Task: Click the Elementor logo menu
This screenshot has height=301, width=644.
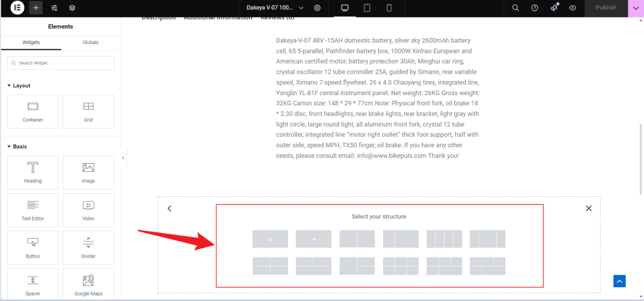Action: coord(17,8)
